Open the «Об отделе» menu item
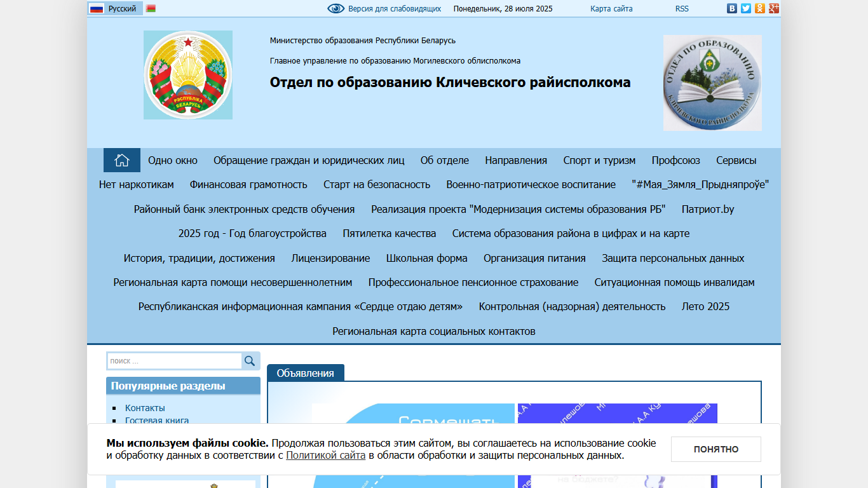This screenshot has height=488, width=868. click(445, 160)
